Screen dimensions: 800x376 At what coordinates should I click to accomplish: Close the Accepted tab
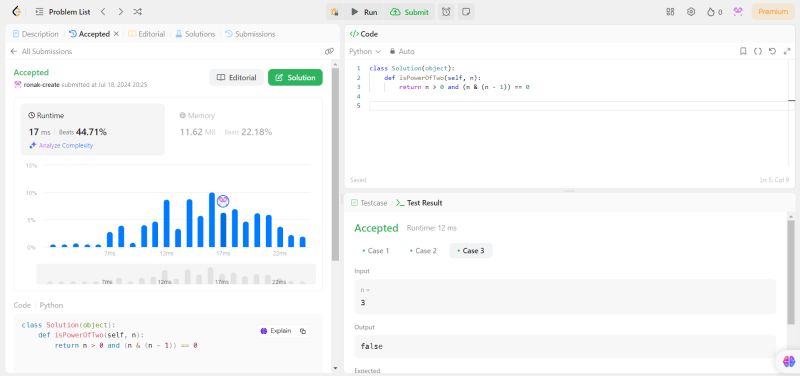click(x=116, y=34)
